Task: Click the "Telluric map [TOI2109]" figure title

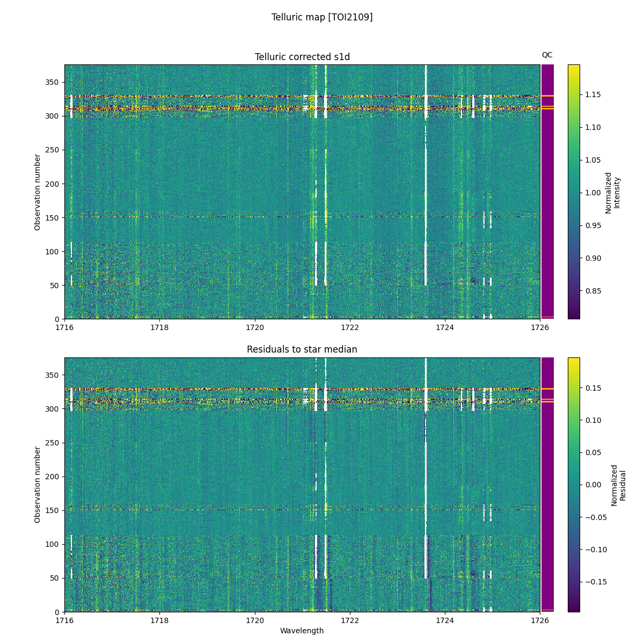Action: click(x=322, y=17)
